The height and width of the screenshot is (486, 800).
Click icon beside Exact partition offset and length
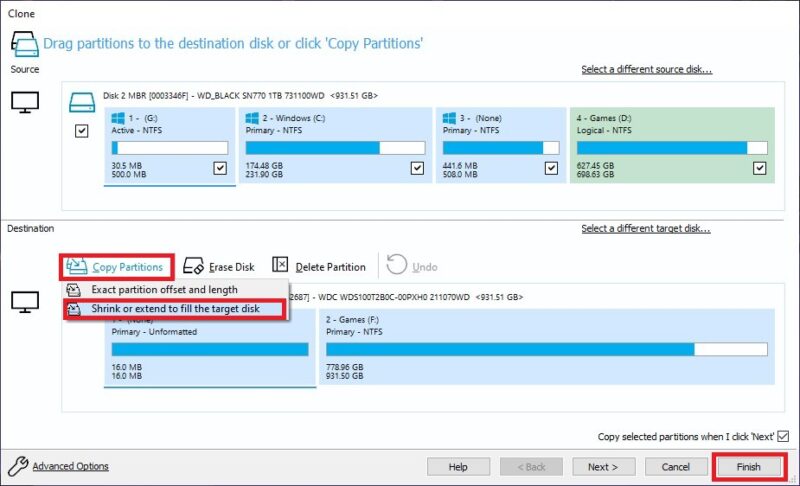(74, 290)
